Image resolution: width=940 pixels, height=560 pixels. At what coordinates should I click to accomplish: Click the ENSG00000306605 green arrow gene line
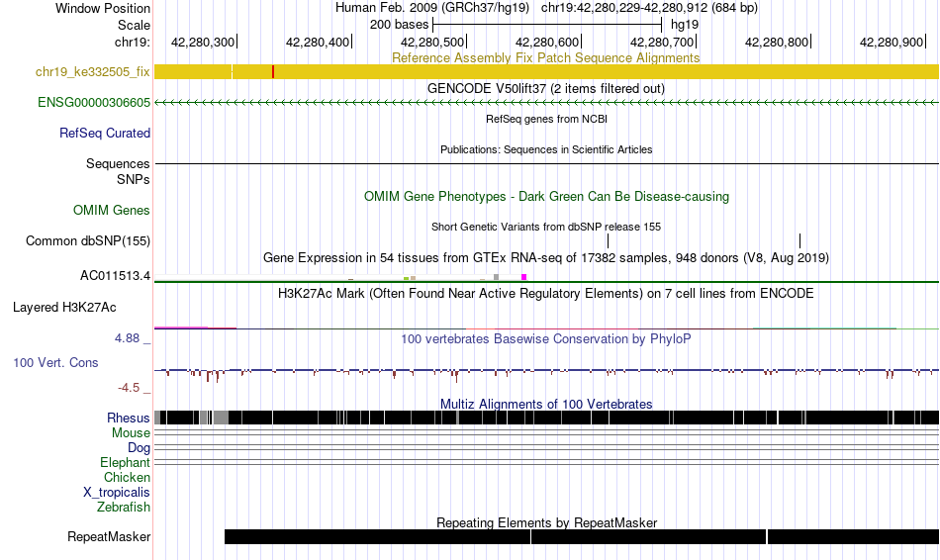pos(546,103)
